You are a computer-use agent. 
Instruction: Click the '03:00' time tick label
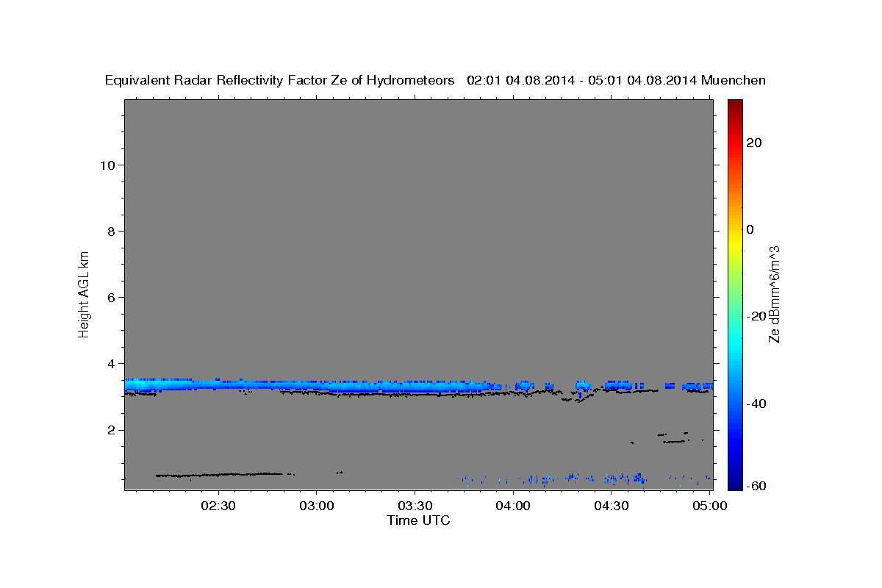pyautogui.click(x=317, y=506)
